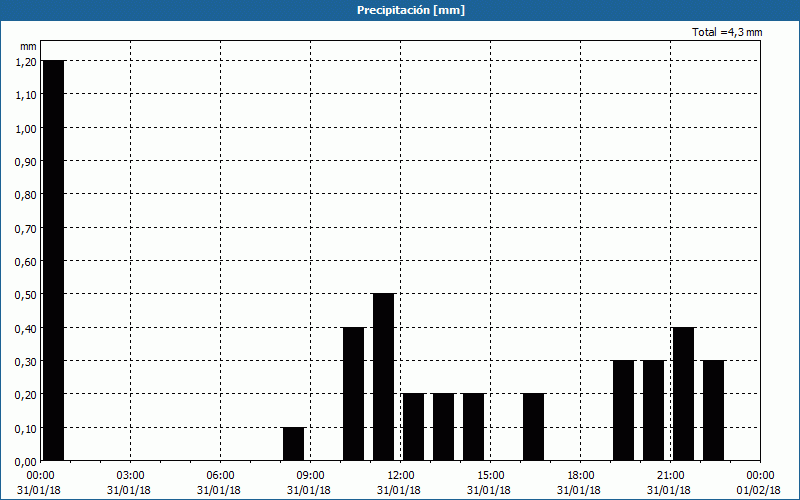Viewport: 800px width, 500px height.
Task: Select the 0,80 y-axis value
Action: (x=26, y=194)
